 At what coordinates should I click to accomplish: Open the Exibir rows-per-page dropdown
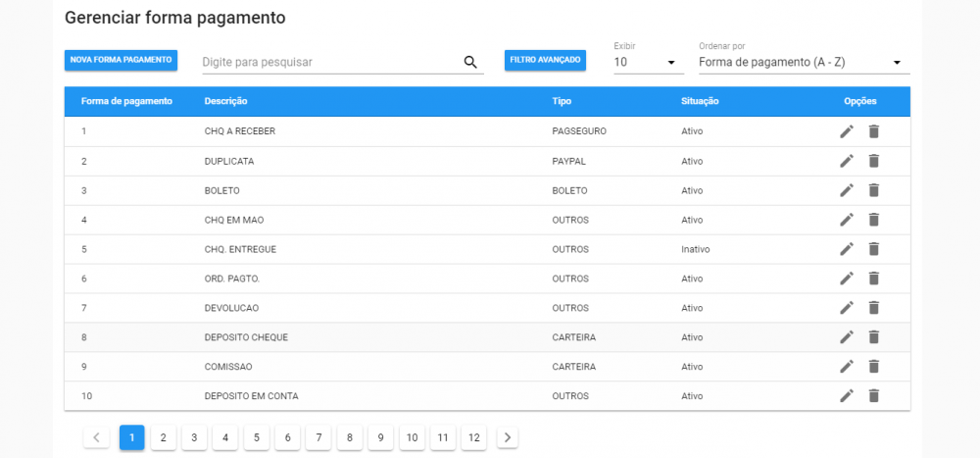pos(647,62)
